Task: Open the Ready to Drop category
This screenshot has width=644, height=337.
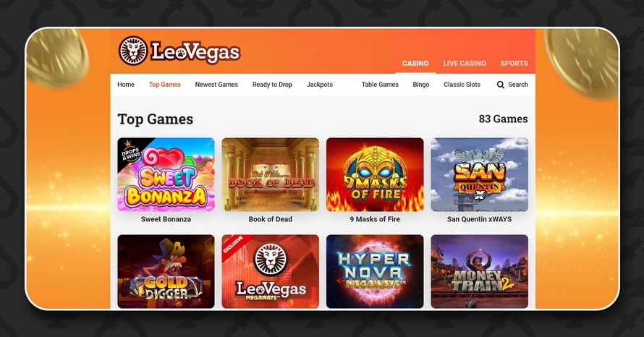Action: pyautogui.click(x=272, y=85)
